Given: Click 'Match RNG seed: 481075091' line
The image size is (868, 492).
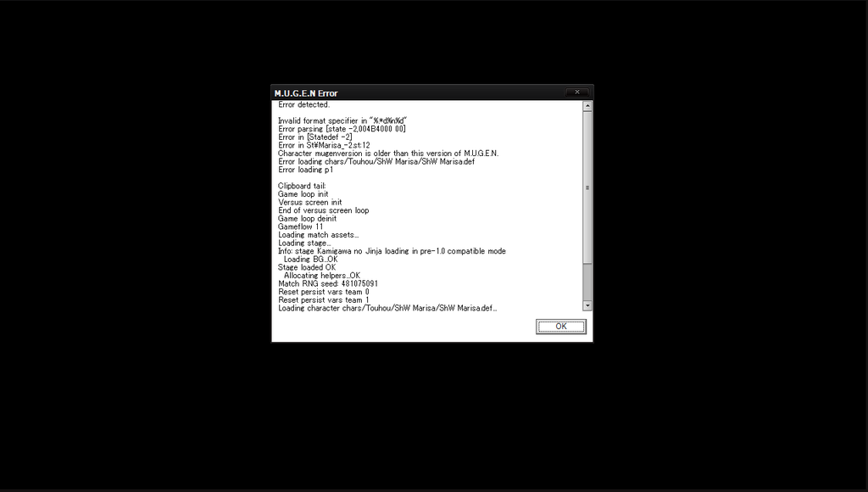Looking at the screenshot, I should pyautogui.click(x=328, y=283).
